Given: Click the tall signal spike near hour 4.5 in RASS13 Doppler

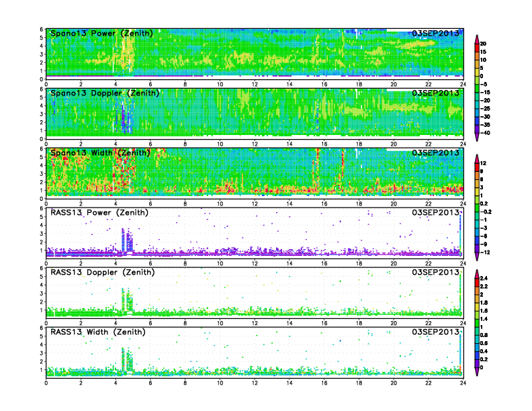Looking at the screenshot, I should pos(123,300).
